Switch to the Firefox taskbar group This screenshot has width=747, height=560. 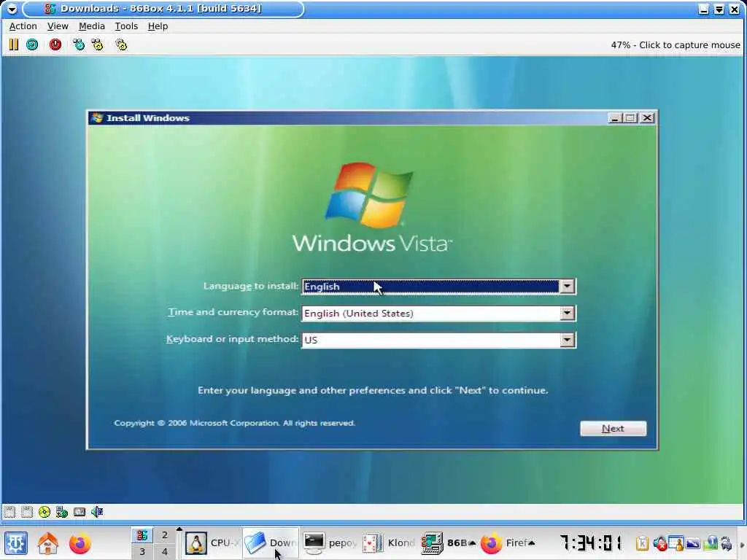507,542
